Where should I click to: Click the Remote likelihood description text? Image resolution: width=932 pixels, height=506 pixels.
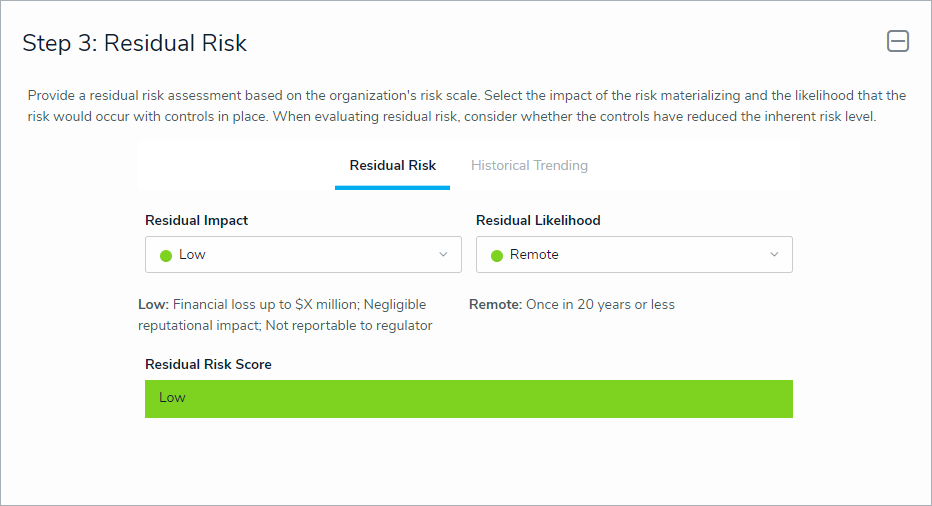tap(598, 304)
